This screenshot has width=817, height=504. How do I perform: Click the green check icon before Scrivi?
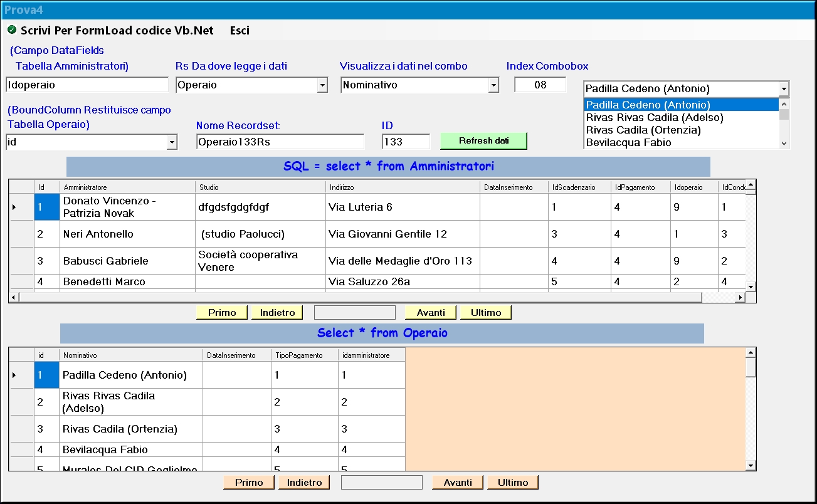[12, 30]
